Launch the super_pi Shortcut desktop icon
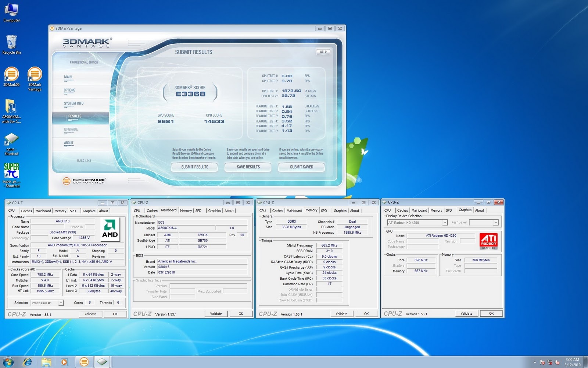The image size is (588, 368). (11, 175)
